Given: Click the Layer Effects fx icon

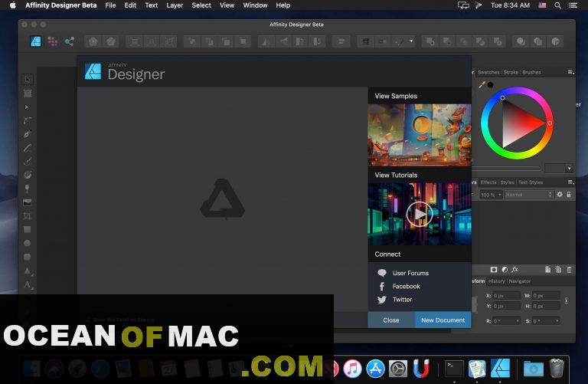Looking at the screenshot, I should click(x=514, y=270).
